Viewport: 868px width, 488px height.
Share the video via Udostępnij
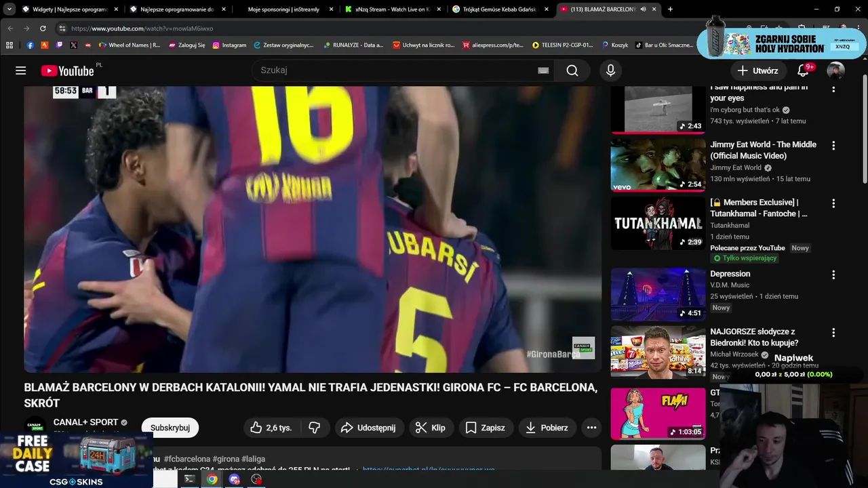(369, 428)
